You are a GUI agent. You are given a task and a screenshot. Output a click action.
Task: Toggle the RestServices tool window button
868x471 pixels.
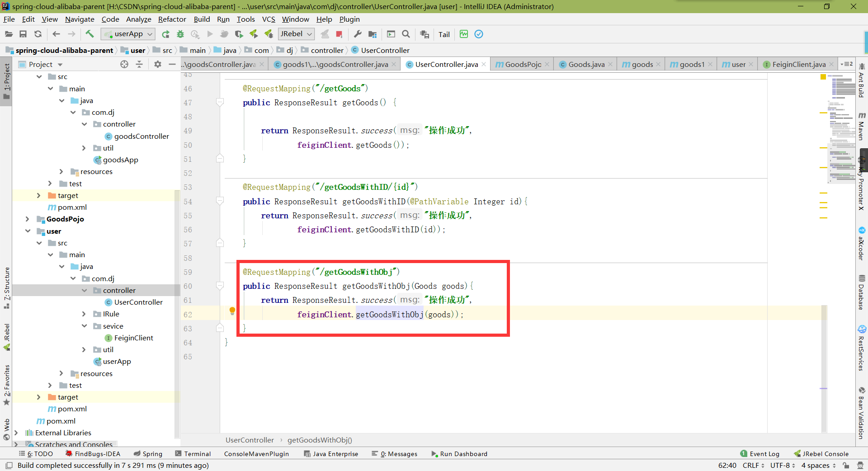pyautogui.click(x=862, y=348)
